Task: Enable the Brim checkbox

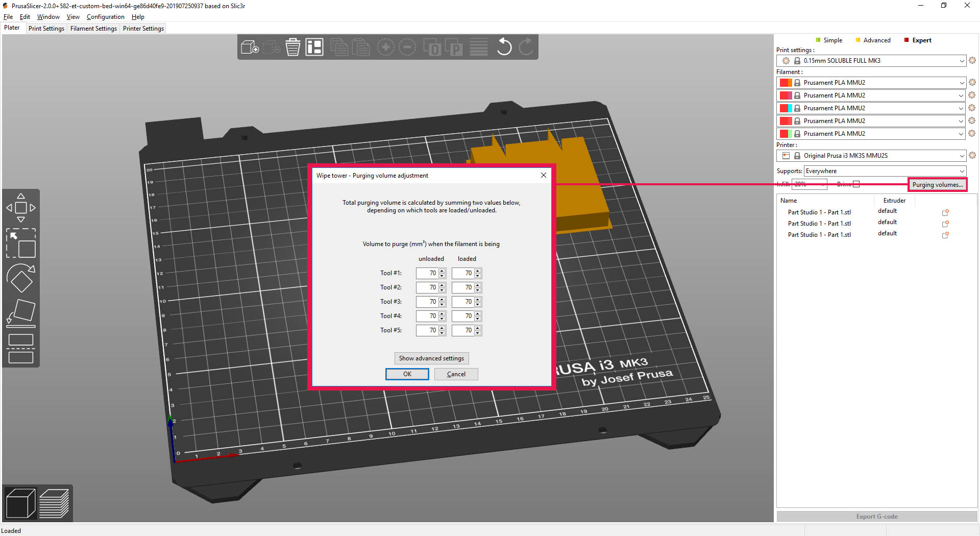Action: click(856, 183)
